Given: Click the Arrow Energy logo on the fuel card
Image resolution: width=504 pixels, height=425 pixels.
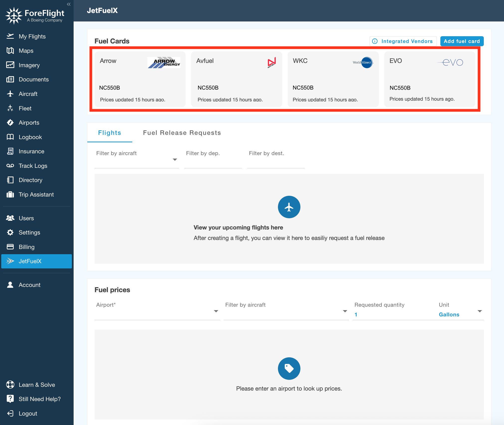Looking at the screenshot, I should (164, 62).
